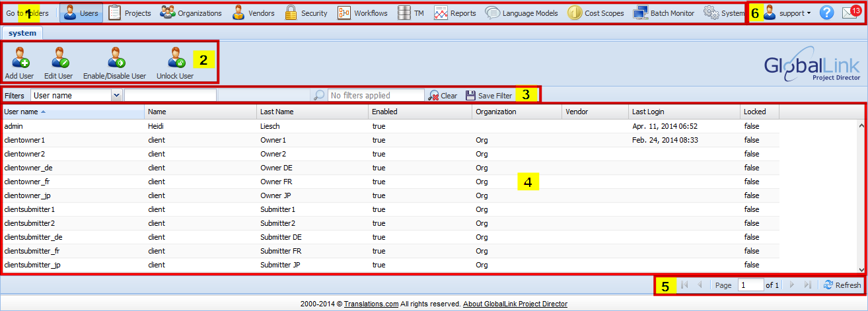The width and height of the screenshot is (868, 311).
Task: Click the Unlock User icon
Action: (x=175, y=59)
